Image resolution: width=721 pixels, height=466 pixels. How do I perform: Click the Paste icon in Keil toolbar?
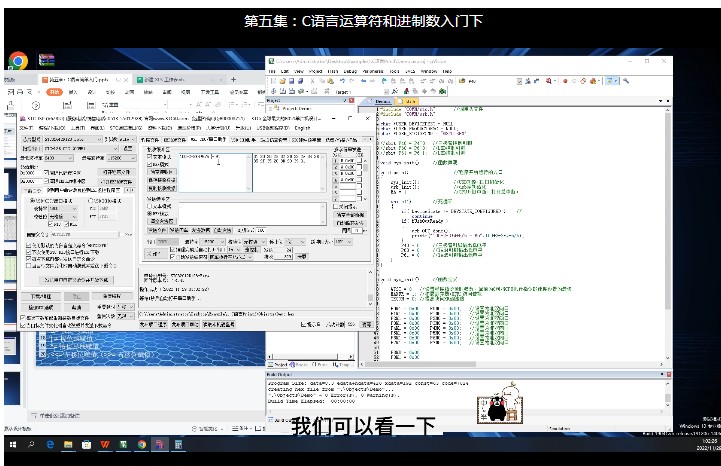[330, 81]
